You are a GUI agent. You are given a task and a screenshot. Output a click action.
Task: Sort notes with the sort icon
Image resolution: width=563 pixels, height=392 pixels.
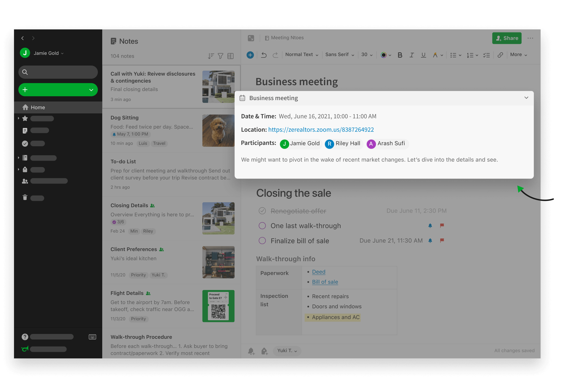click(x=211, y=56)
